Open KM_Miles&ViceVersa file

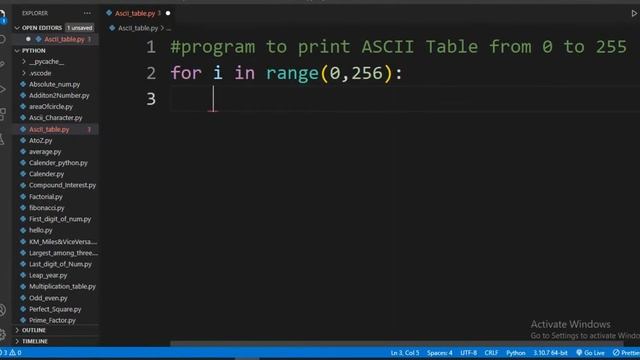[63, 242]
